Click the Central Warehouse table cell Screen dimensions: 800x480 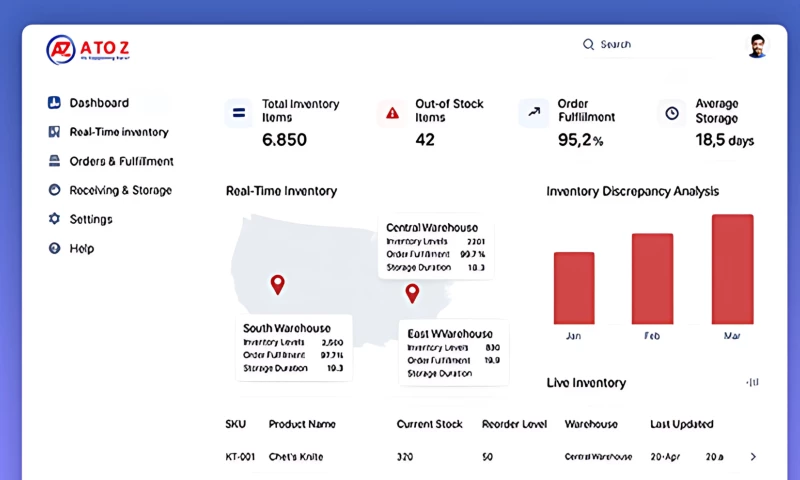click(x=598, y=457)
